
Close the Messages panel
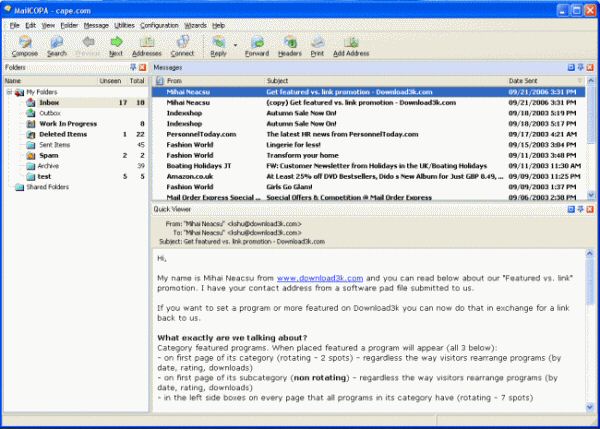point(590,67)
